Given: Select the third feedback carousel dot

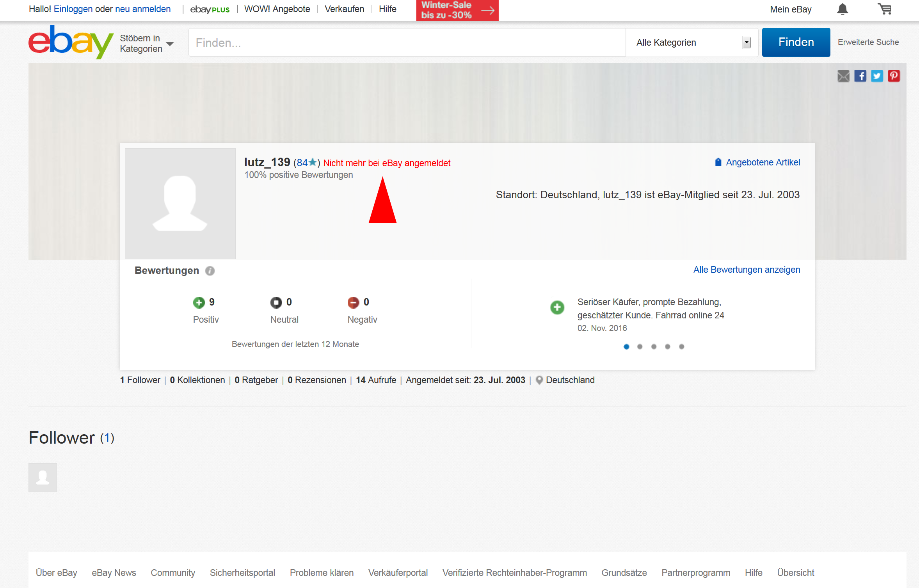Looking at the screenshot, I should 654,346.
